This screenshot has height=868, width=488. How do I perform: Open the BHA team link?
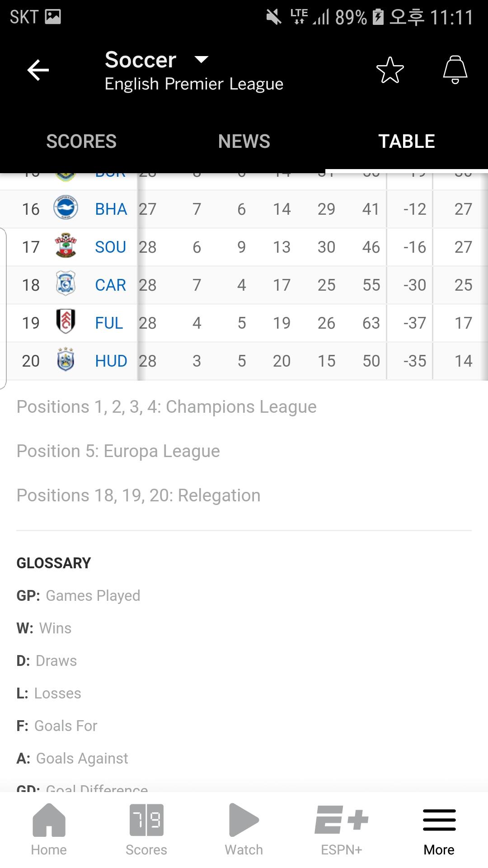(111, 209)
